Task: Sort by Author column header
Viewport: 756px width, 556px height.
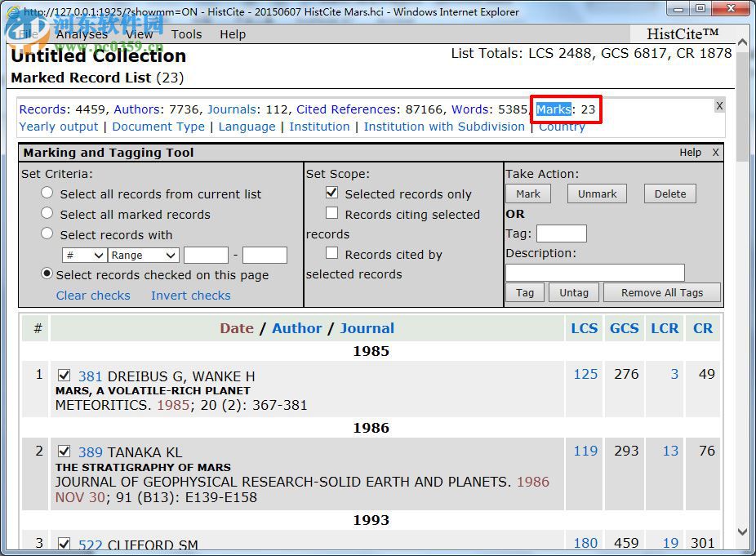Action: click(296, 328)
